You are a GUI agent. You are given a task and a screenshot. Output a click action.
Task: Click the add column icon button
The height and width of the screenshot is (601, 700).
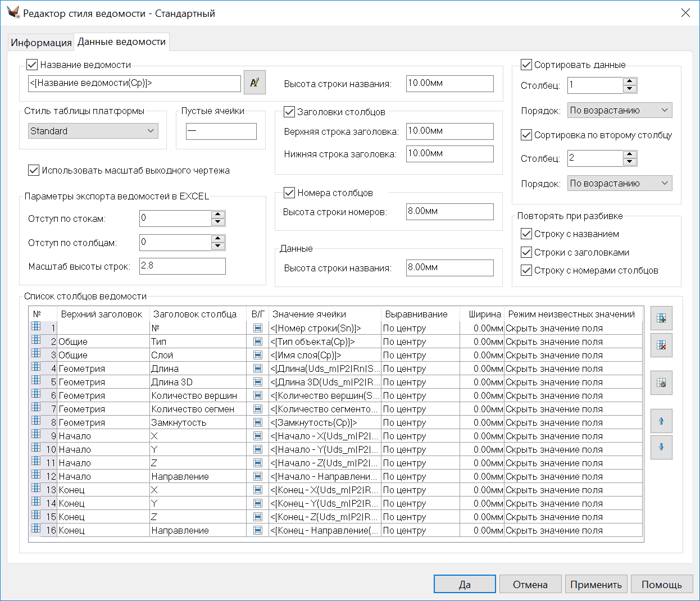coord(661,318)
